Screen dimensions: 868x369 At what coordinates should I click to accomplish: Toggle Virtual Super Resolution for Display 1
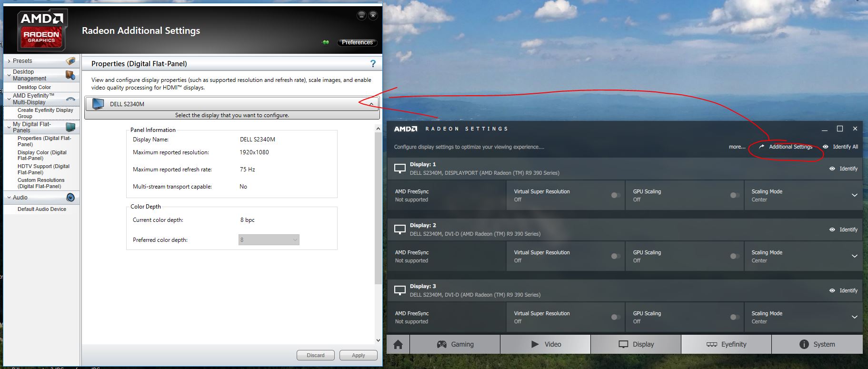click(616, 195)
